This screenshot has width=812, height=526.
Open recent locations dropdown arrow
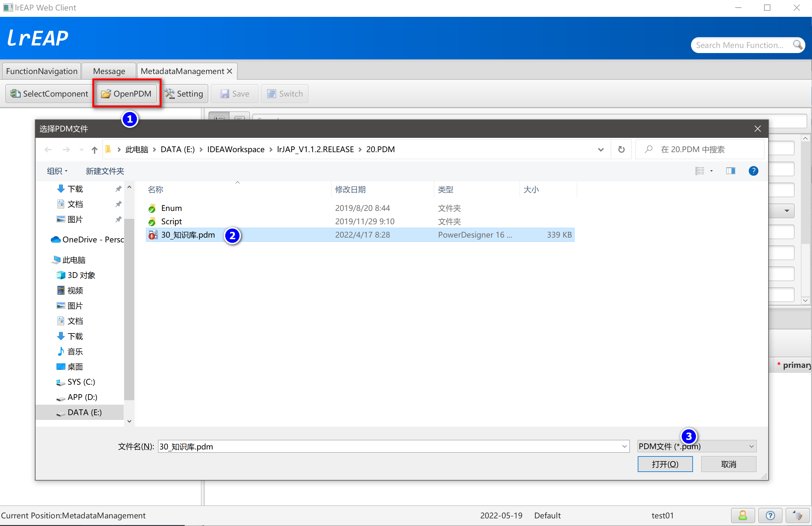(x=81, y=150)
